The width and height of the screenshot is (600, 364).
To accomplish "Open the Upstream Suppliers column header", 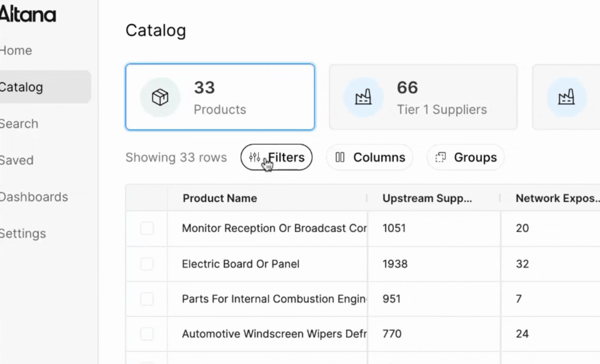I will coord(427,198).
